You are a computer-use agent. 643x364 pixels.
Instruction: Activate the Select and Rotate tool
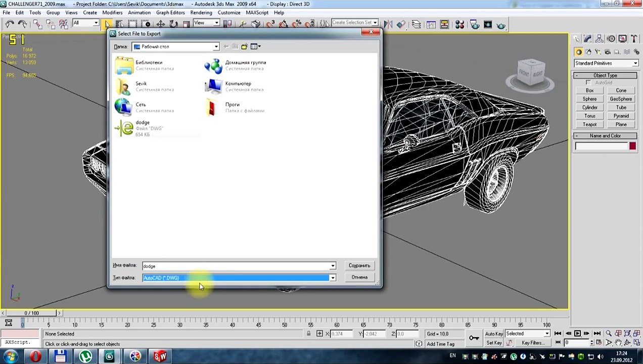tap(173, 24)
